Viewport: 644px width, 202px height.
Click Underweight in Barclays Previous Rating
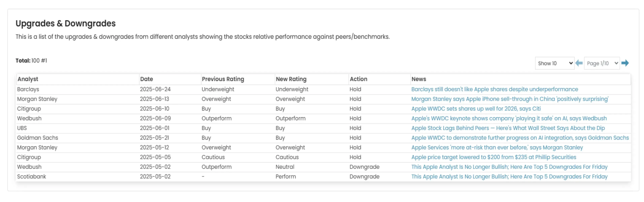[x=218, y=89]
